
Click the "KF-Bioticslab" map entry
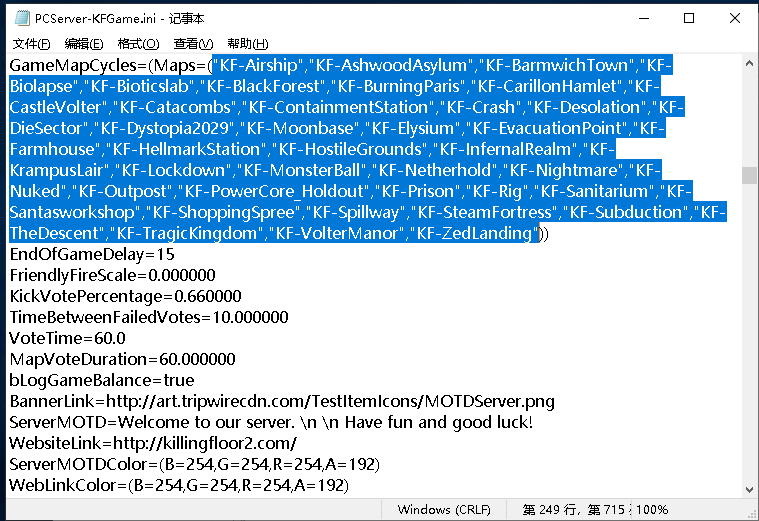tap(139, 86)
